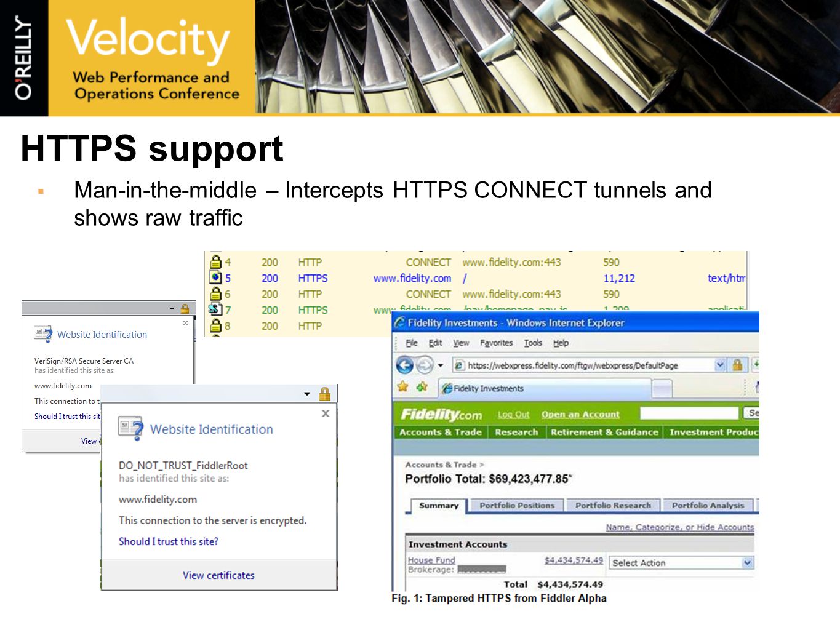840x630 pixels.
Task: Click the Log Out link
Action: click(513, 415)
